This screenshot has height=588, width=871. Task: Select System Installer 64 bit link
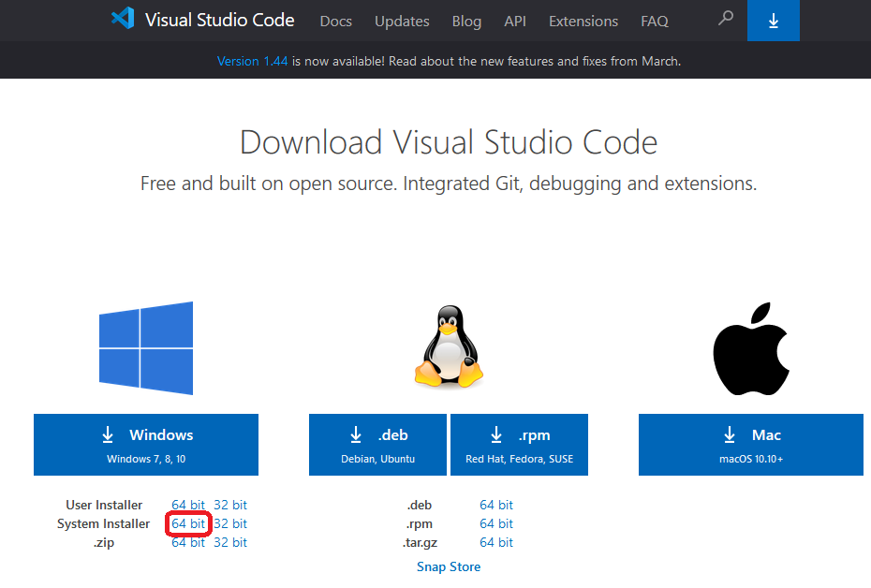point(188,523)
